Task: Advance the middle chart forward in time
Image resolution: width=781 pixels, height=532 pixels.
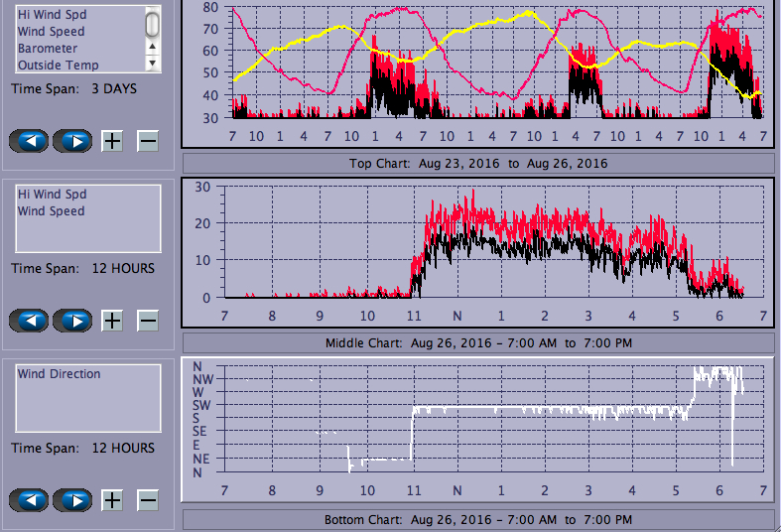Action: [72, 320]
